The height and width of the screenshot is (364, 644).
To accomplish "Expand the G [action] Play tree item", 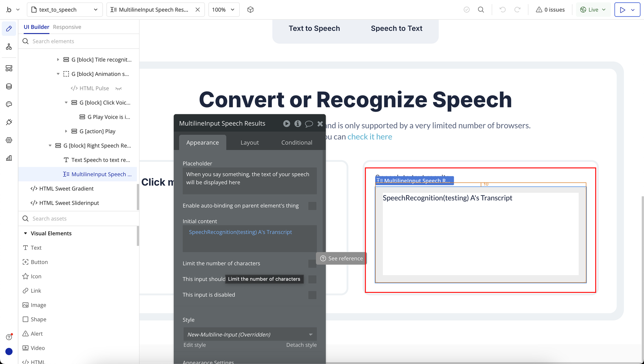I will tap(66, 131).
